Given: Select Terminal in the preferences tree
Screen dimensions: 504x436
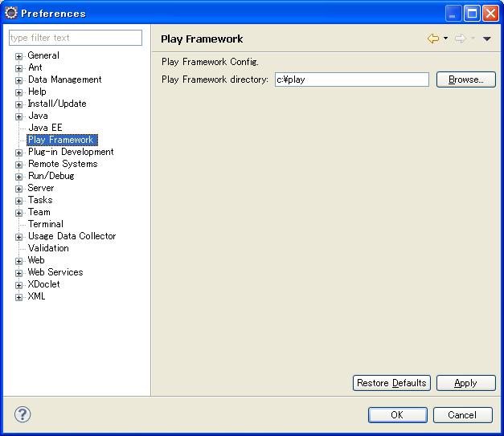Looking at the screenshot, I should 46,224.
